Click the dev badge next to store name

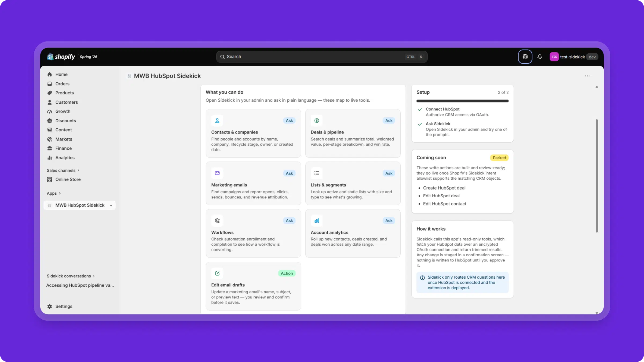tap(592, 57)
